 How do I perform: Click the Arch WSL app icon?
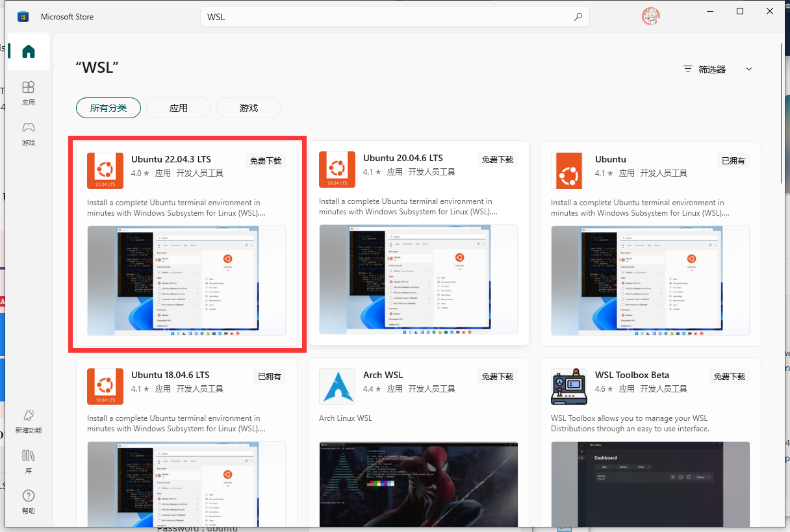tap(337, 386)
